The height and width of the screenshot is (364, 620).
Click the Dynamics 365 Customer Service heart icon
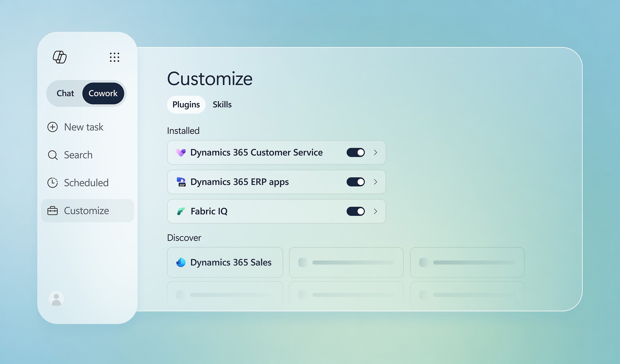click(x=181, y=152)
